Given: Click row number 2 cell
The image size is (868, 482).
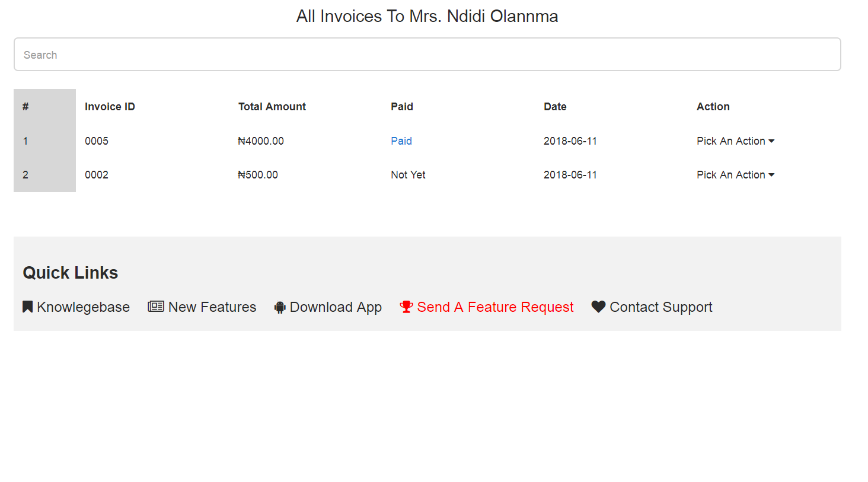Looking at the screenshot, I should tap(25, 175).
